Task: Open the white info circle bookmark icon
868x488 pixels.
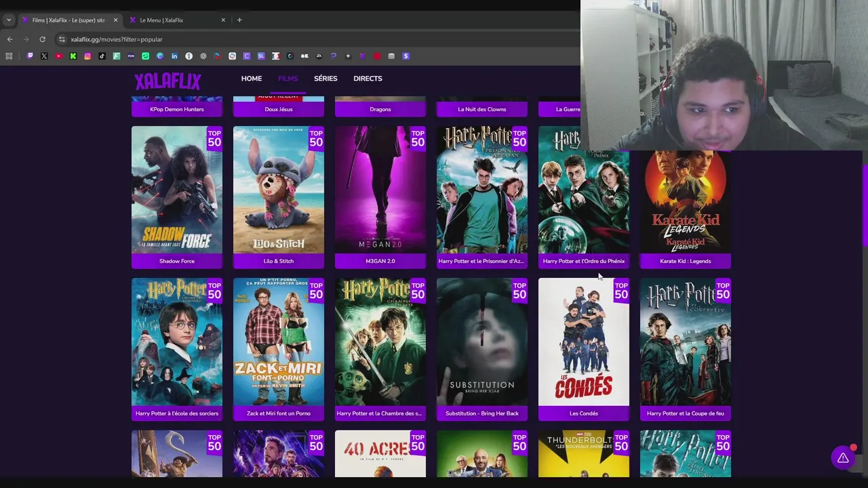Action: click(x=189, y=56)
